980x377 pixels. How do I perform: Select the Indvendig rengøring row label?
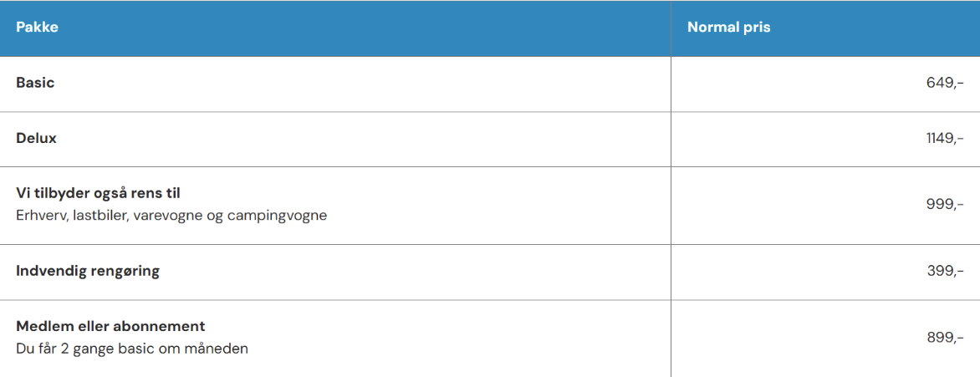pos(88,271)
